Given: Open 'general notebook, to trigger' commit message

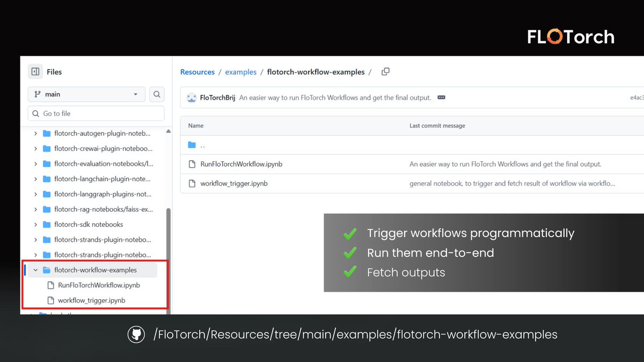Looking at the screenshot, I should pos(513,183).
